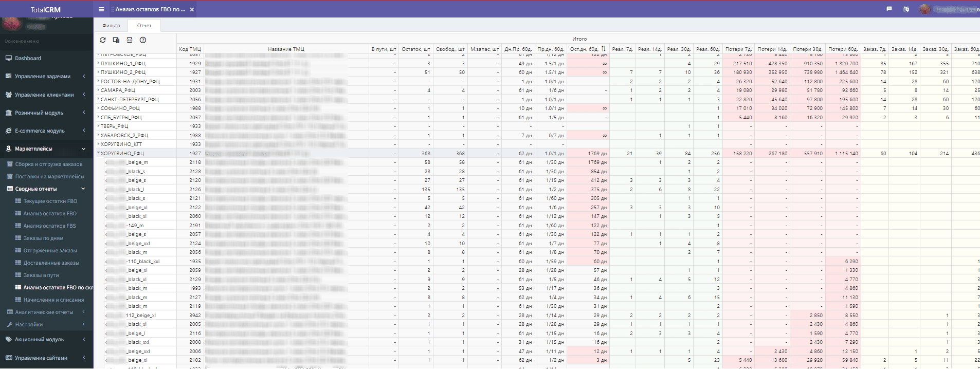
Task: Open Заказы в пути report
Action: pos(41,275)
